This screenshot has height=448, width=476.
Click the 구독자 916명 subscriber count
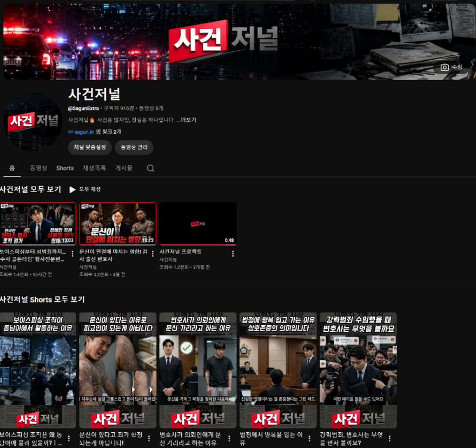pyautogui.click(x=118, y=108)
